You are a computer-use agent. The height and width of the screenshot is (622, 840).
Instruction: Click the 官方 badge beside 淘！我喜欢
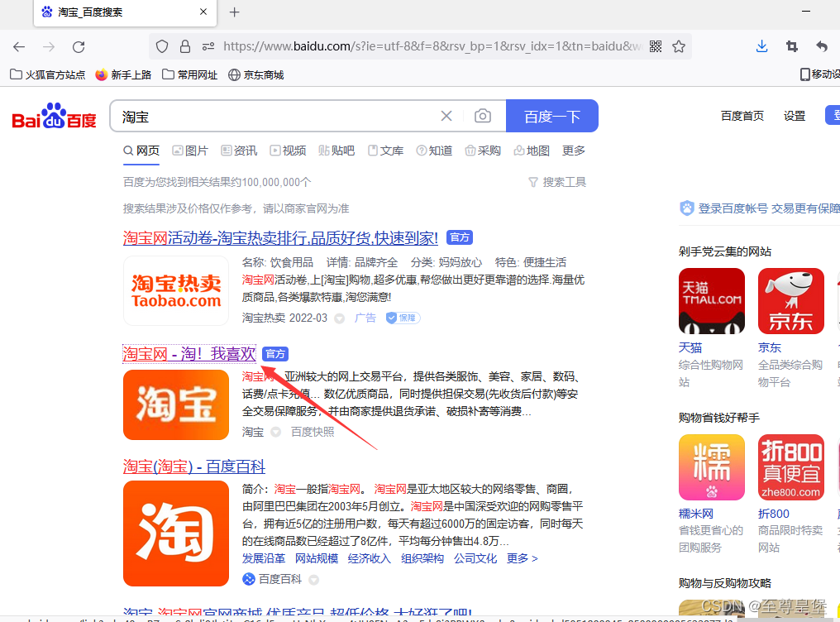(275, 354)
